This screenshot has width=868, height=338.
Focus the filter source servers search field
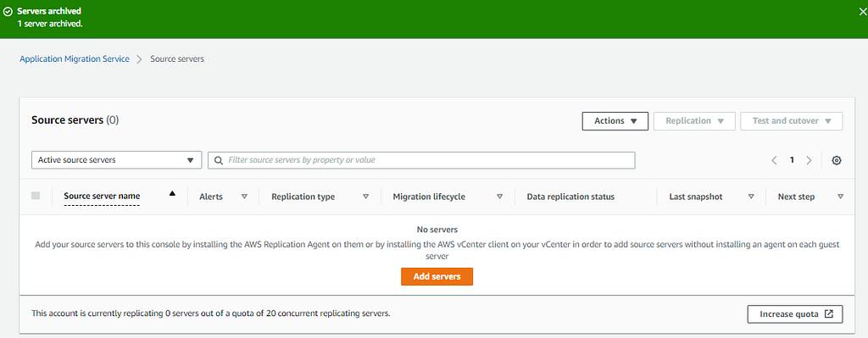(421, 160)
